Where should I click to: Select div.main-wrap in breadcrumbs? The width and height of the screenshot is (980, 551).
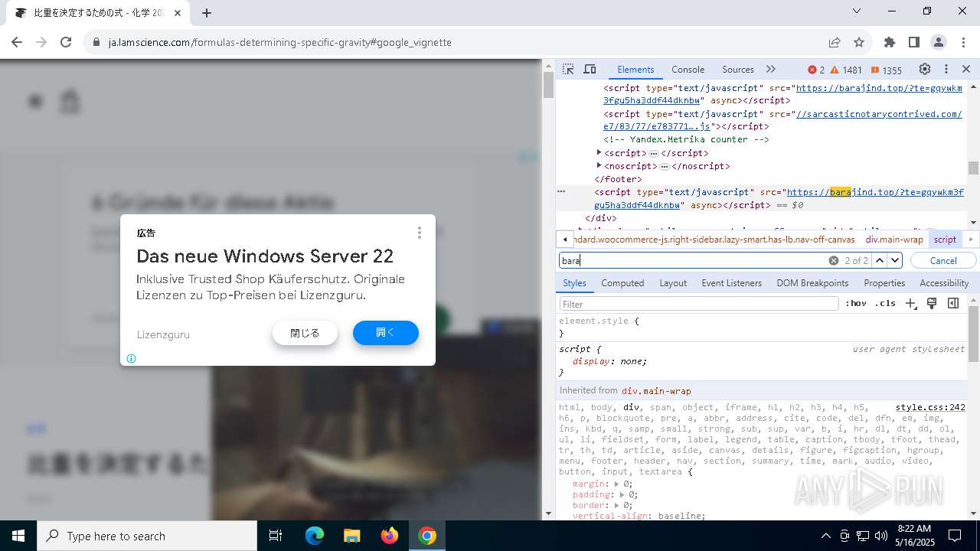point(894,240)
